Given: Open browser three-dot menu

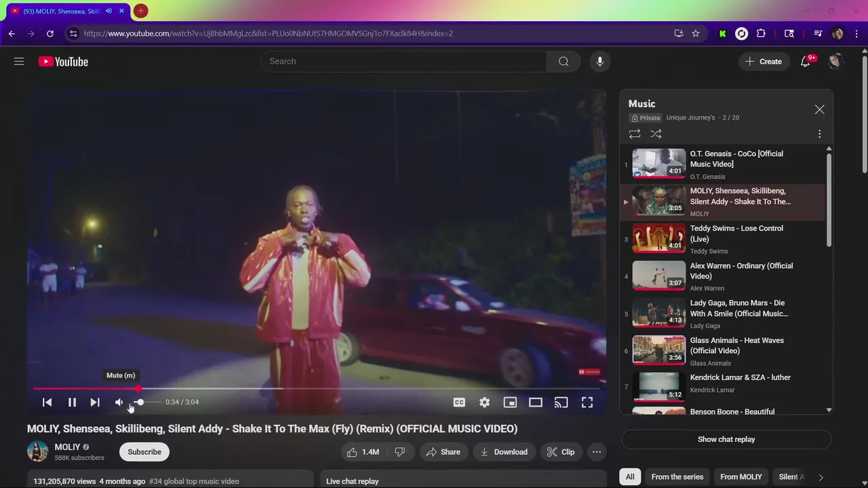Looking at the screenshot, I should pyautogui.click(x=856, y=33).
